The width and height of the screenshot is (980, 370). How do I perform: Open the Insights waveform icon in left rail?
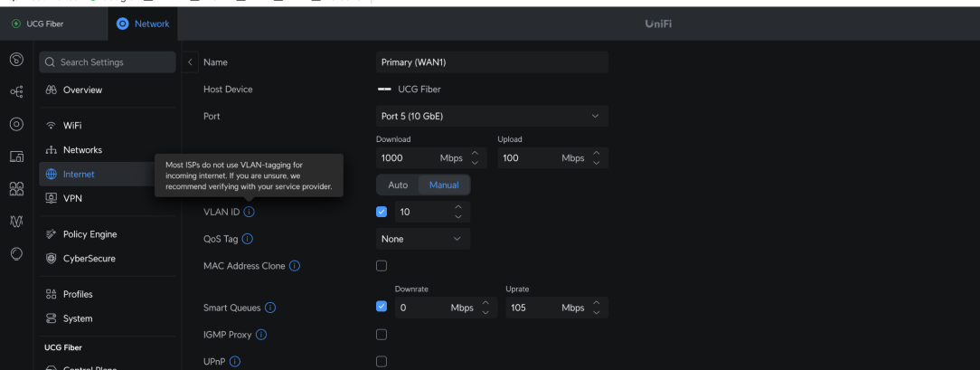tap(17, 222)
